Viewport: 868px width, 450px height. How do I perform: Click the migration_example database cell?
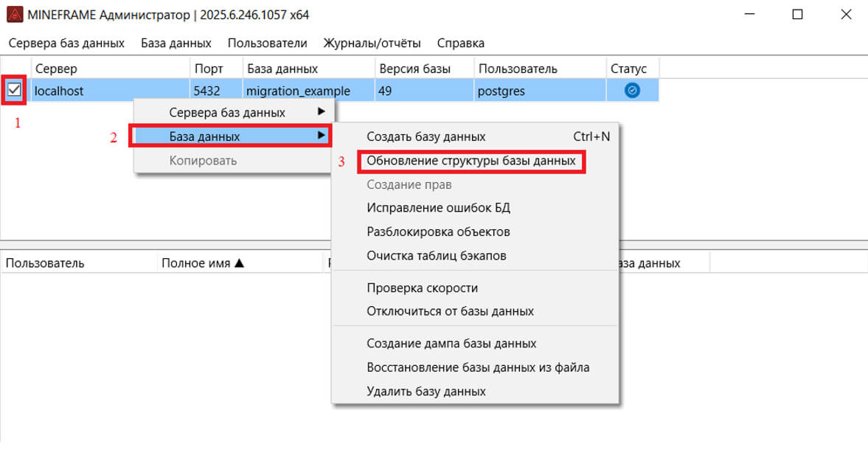pos(309,90)
